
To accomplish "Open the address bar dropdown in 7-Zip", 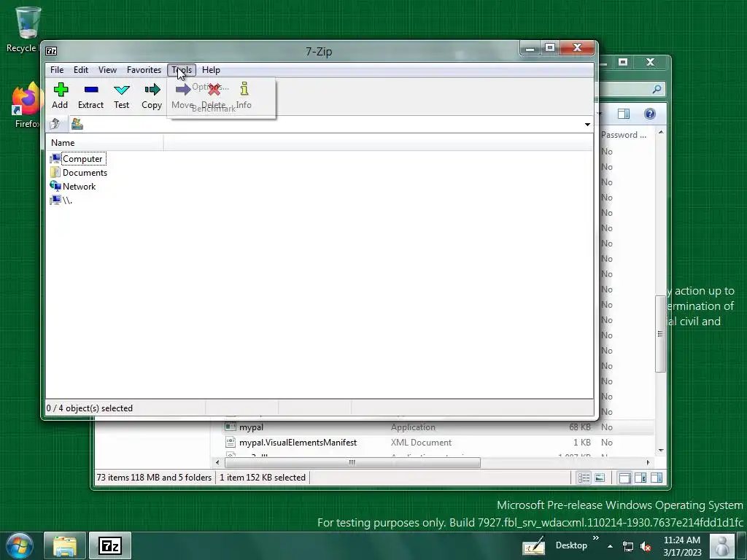I will pyautogui.click(x=587, y=124).
